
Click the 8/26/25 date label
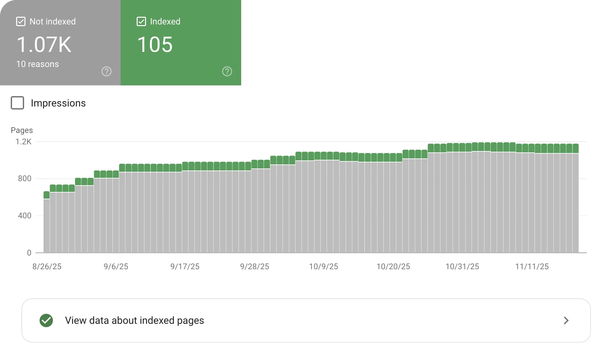(47, 267)
